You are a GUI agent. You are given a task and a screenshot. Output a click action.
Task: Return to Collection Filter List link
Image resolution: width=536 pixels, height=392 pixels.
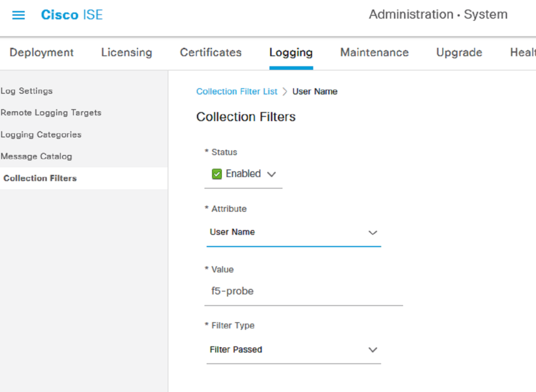(237, 92)
